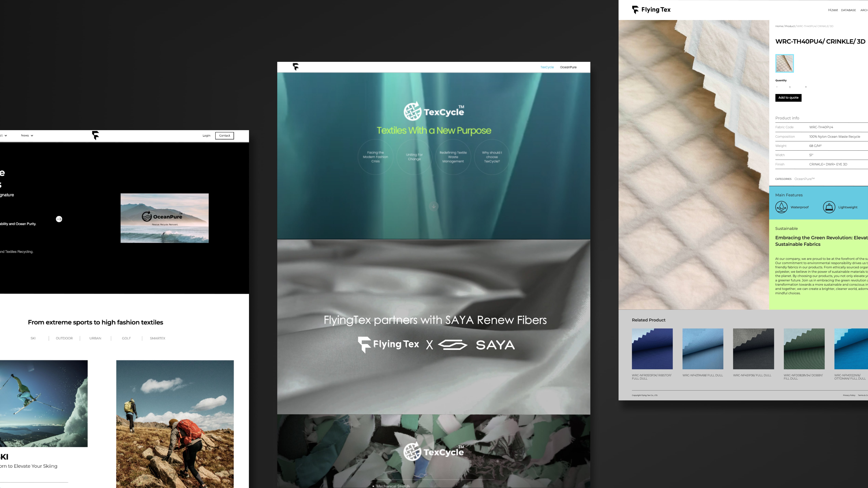Click the F logo in the TexCycle page header
Image resolution: width=868 pixels, height=488 pixels.
click(x=295, y=67)
